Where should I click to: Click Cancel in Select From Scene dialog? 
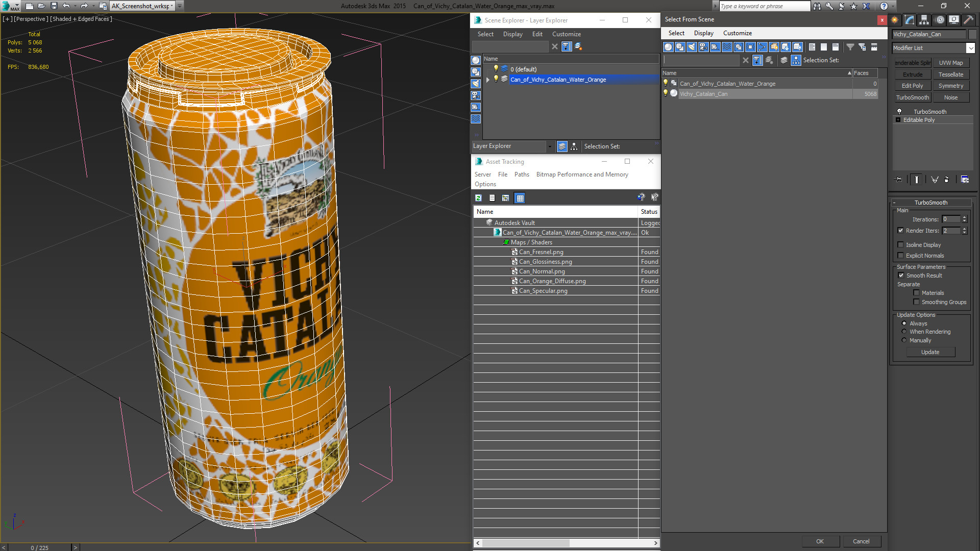click(x=861, y=541)
